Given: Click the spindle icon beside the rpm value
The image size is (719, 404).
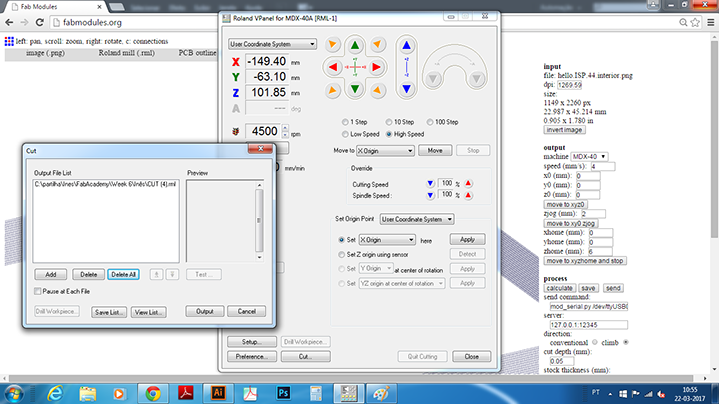Looking at the screenshot, I should pyautogui.click(x=236, y=132).
